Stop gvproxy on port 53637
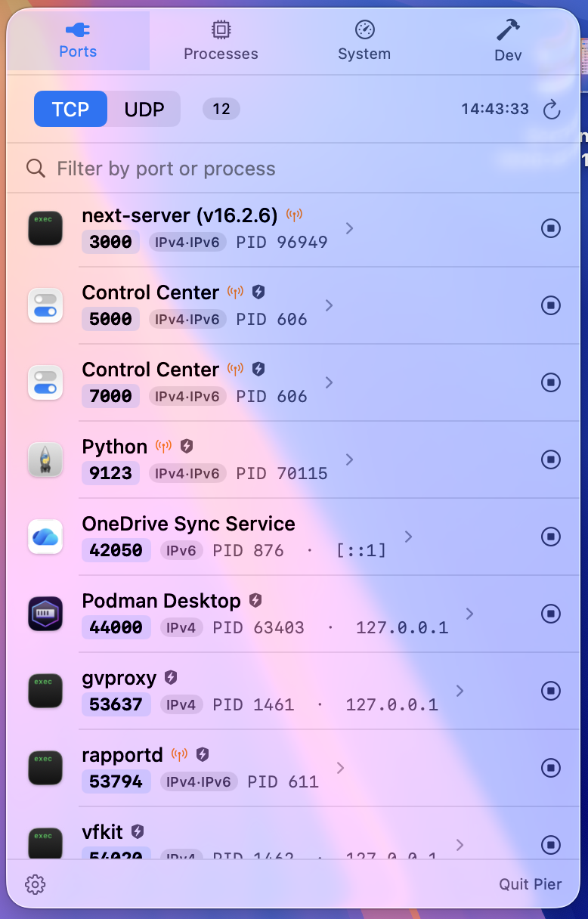Screen dimensions: 588x919 pos(551,691)
